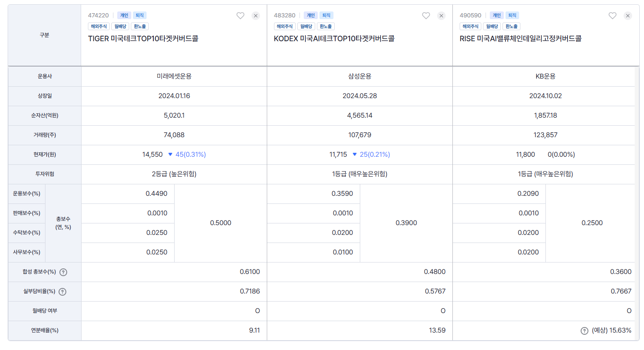Click 해외주식 tag of KODEX ETF
Image resolution: width=644 pixels, height=350 pixels.
285,26
